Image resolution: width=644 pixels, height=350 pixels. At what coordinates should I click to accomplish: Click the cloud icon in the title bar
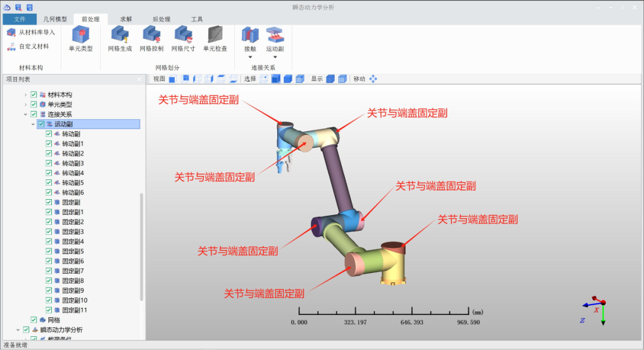pos(7,7)
